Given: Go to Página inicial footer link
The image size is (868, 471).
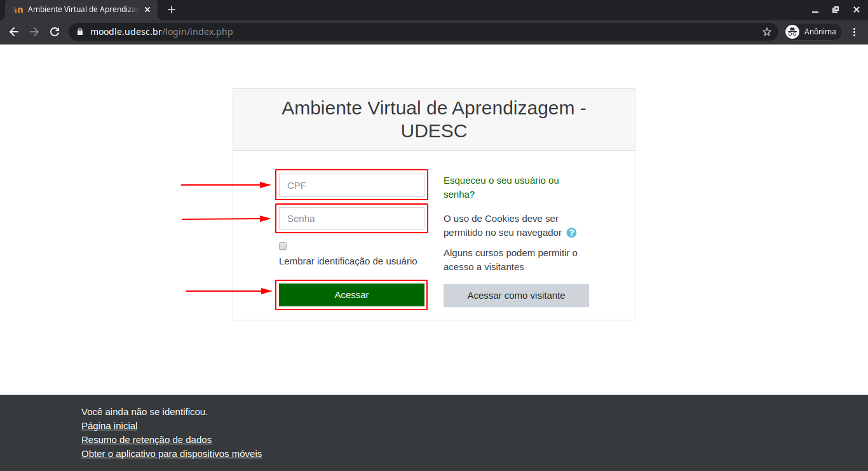Looking at the screenshot, I should pos(109,426).
